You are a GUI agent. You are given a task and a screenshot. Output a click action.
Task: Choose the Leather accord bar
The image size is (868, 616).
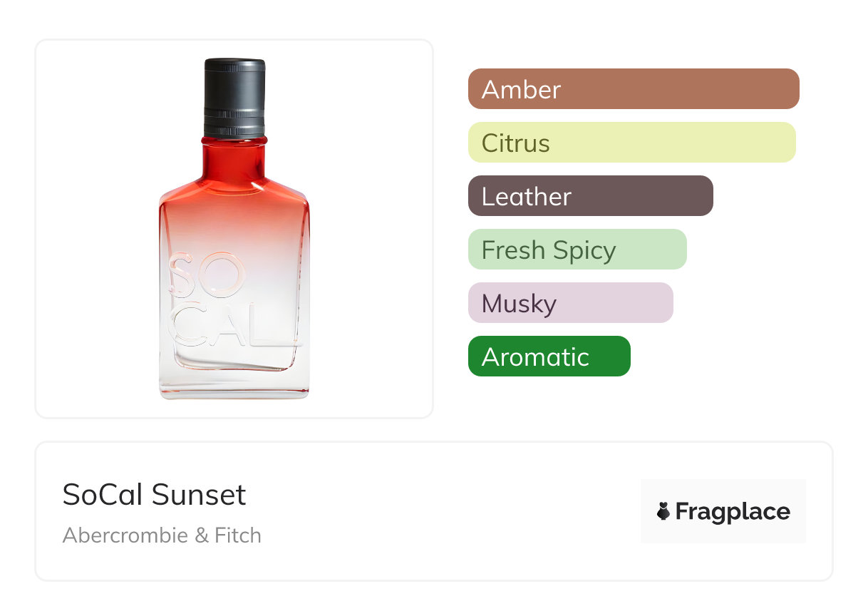(590, 196)
